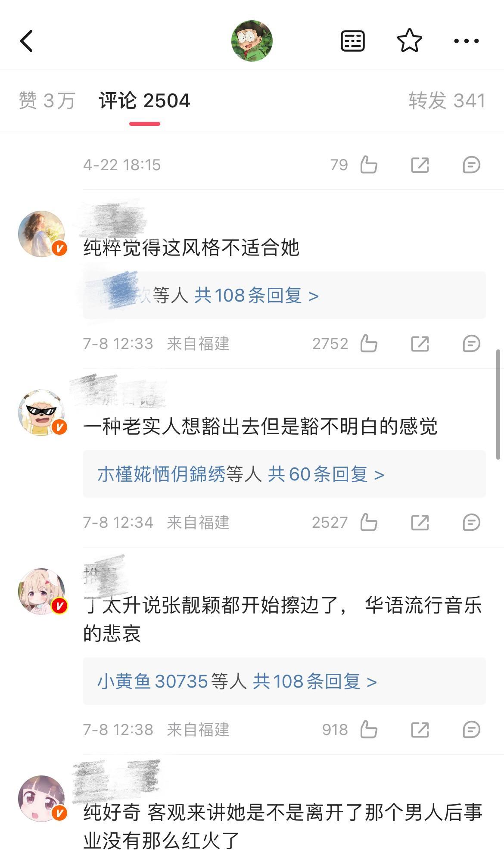The image size is (504, 850).
Task: Expand 共108条回复 next to 小黄鱼30735
Action: point(315,682)
